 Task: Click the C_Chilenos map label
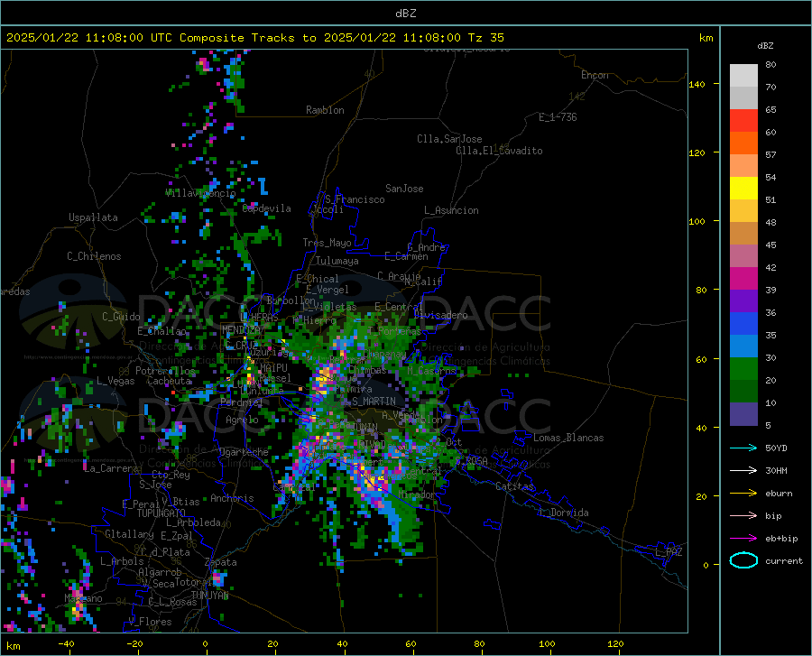pyautogui.click(x=94, y=256)
